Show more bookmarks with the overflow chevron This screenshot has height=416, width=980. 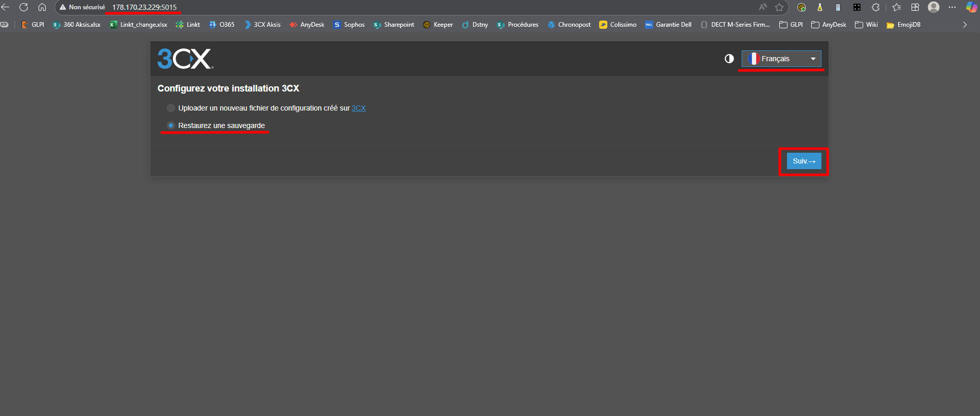coord(965,25)
